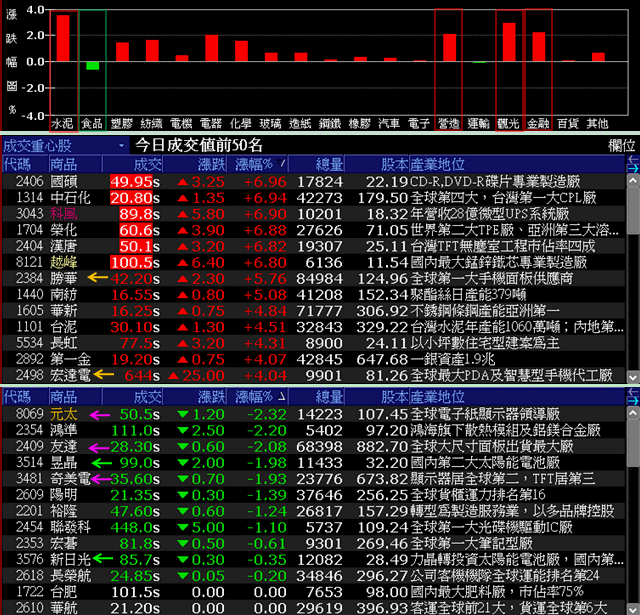Select stock row 2892 第一金

click(313, 359)
